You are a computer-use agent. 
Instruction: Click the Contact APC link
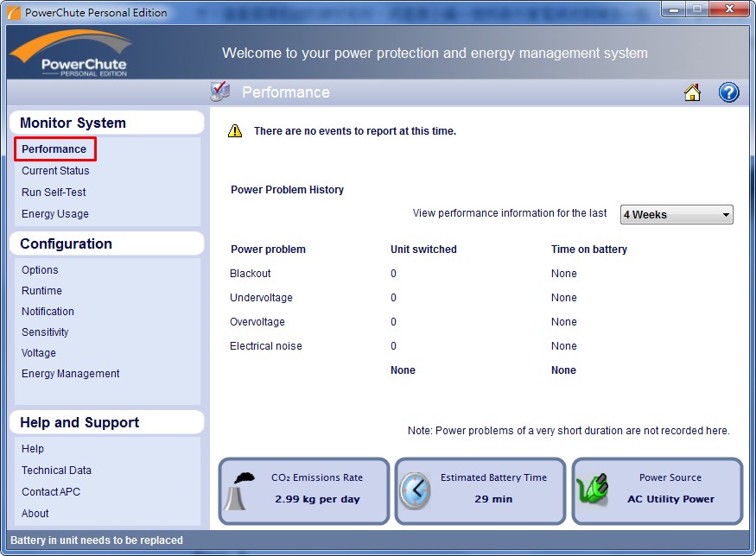pos(51,492)
